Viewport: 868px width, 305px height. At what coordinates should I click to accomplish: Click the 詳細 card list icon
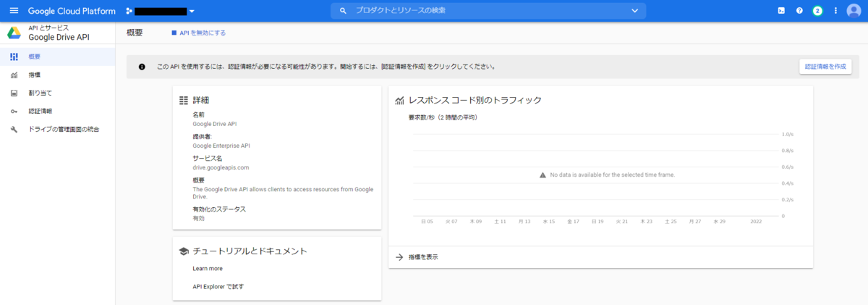[x=184, y=100]
